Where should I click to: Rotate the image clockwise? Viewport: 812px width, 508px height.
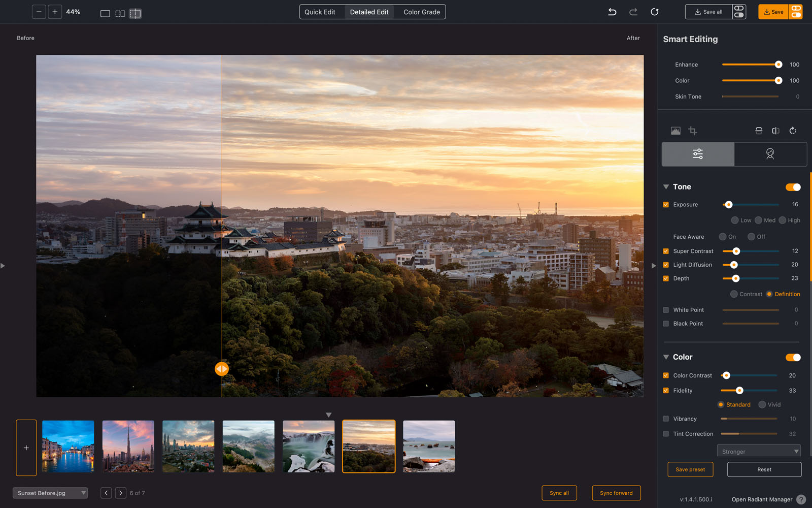(793, 131)
